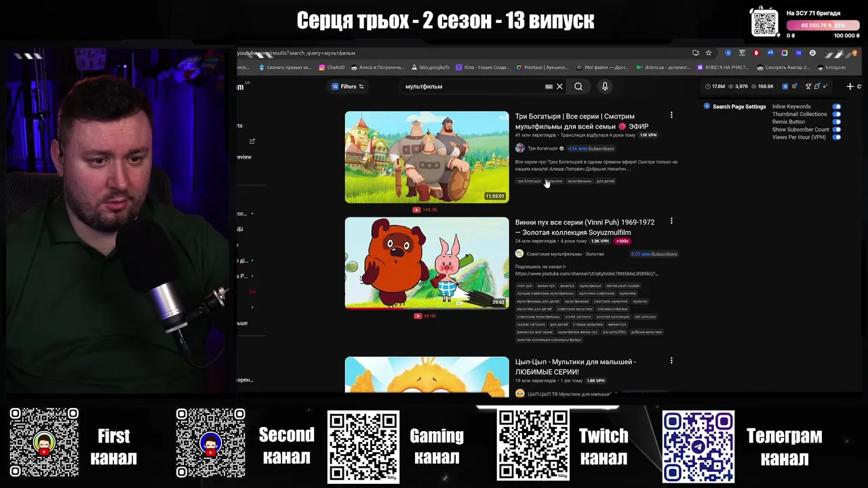This screenshot has height=488, width=868.
Task: Toggle Inline Keywords switch
Action: pos(837,106)
